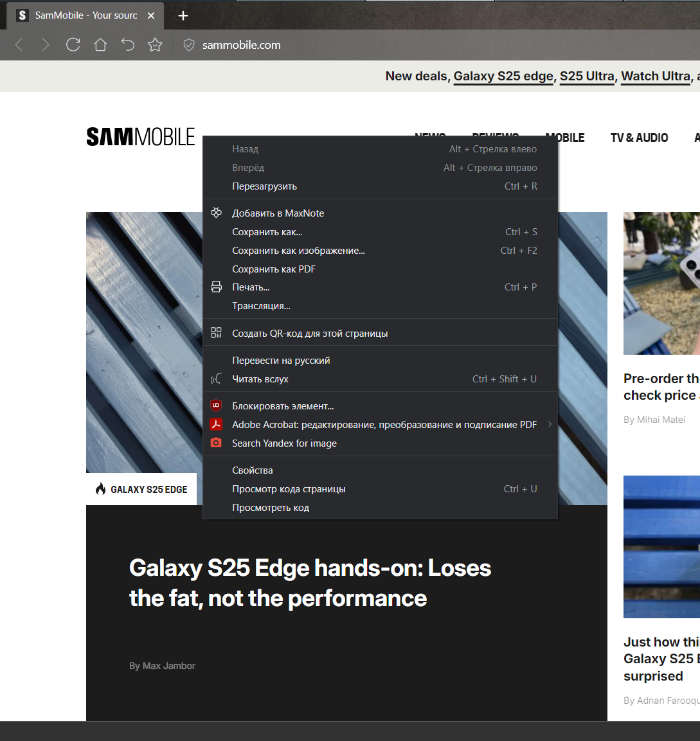The image size is (700, 741).
Task: Select Сохранить как PDF
Action: point(380,269)
